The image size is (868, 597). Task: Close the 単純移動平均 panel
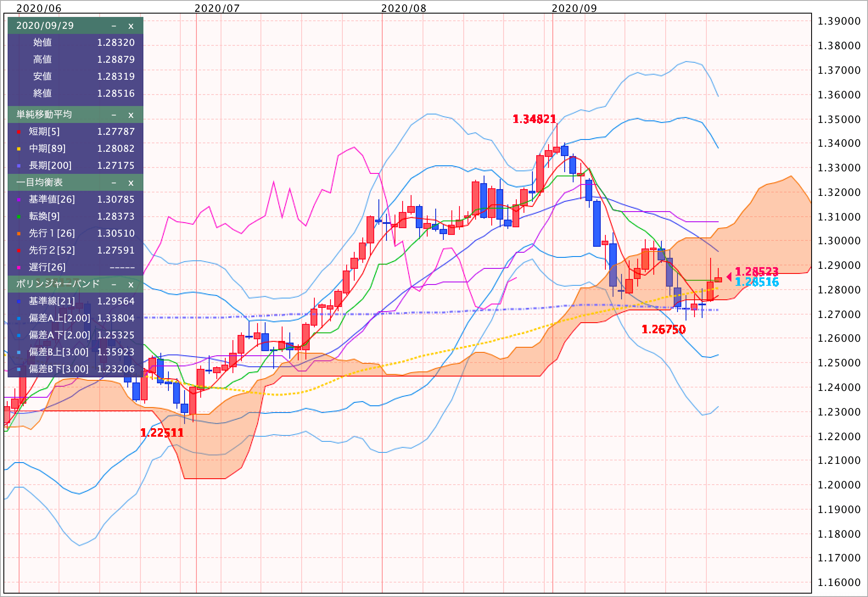(131, 115)
